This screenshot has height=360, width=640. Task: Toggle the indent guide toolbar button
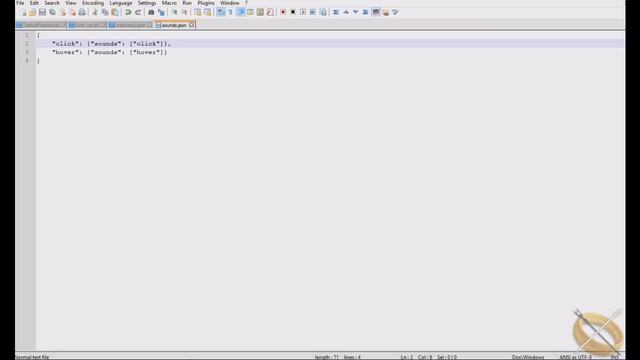coord(241,12)
